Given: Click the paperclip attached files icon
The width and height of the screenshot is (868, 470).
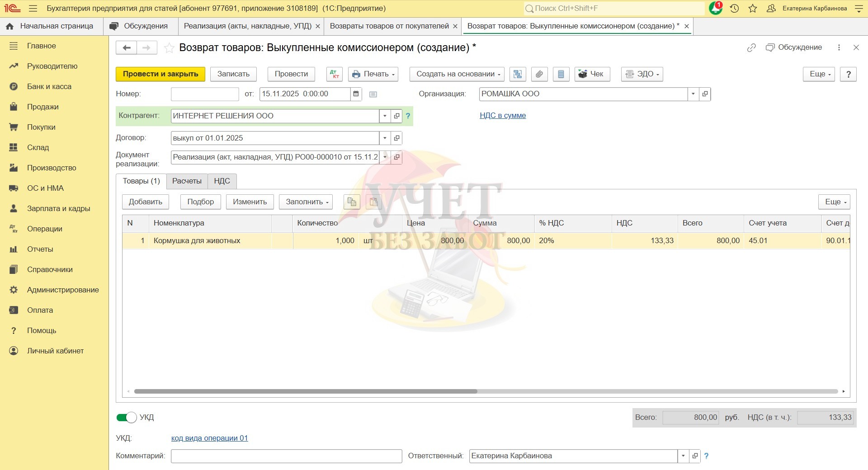Looking at the screenshot, I should 539,74.
